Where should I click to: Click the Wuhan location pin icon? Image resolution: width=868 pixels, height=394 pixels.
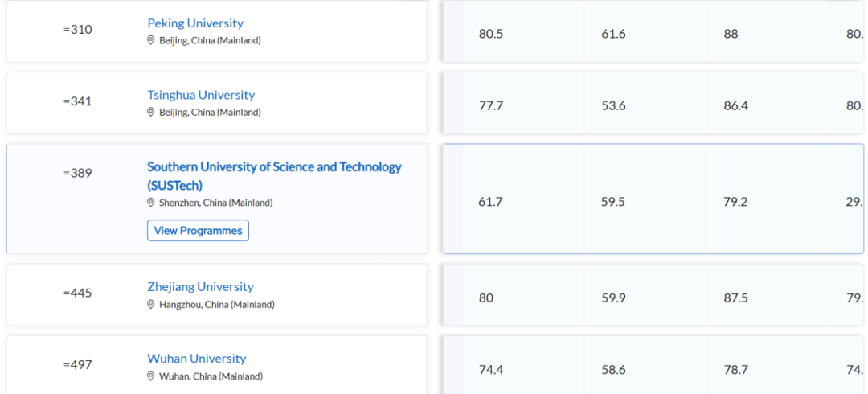[150, 376]
